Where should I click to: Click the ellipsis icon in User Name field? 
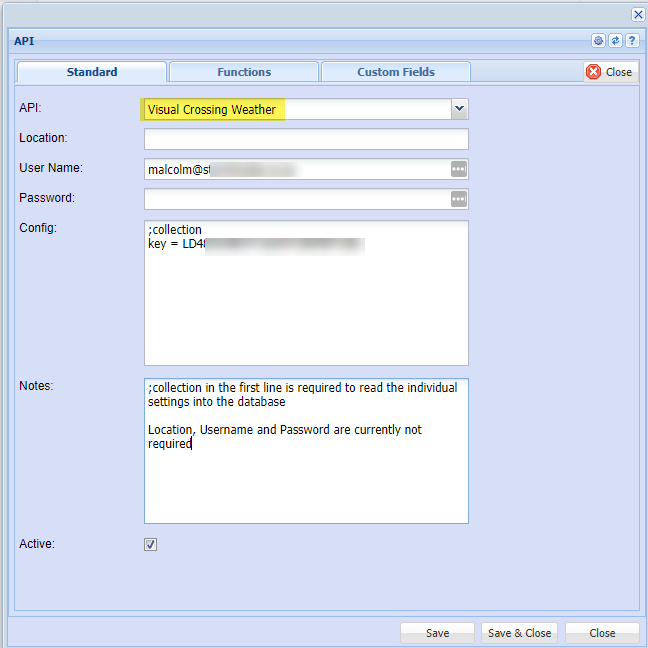click(x=458, y=169)
